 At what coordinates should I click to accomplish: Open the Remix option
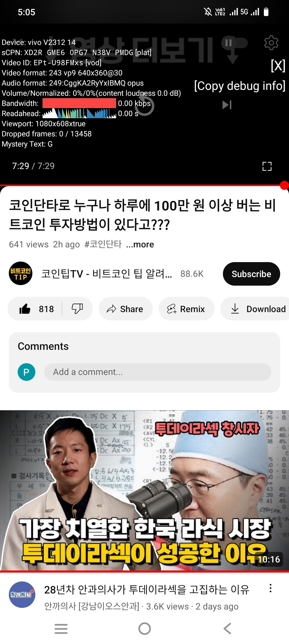coord(187,309)
